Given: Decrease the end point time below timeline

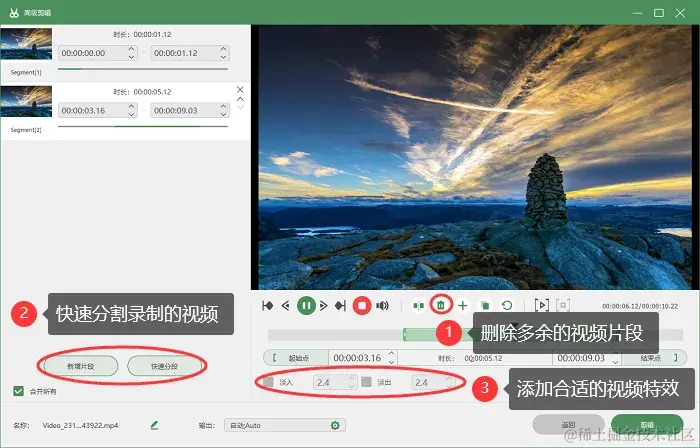Looking at the screenshot, I should (x=615, y=362).
